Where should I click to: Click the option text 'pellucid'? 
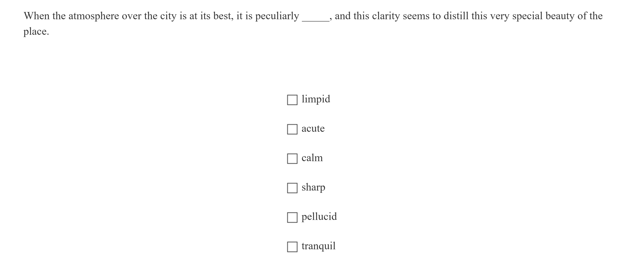(319, 217)
